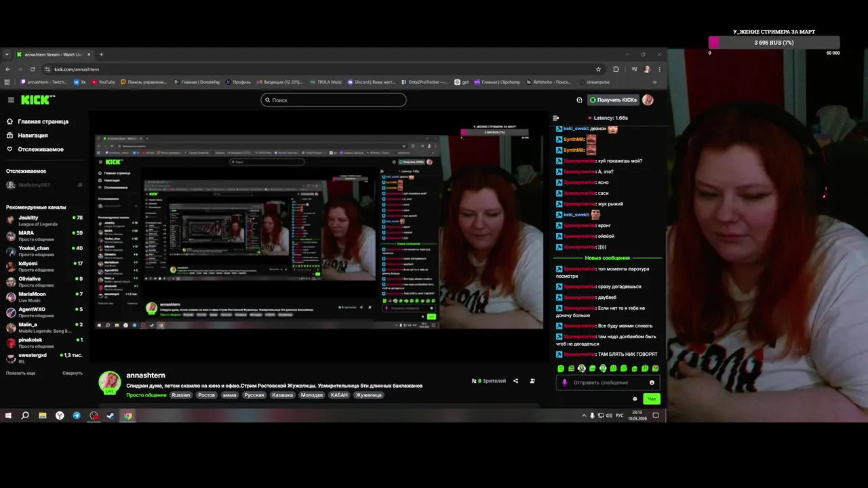Select the Ростов tag
Viewport: 868px width, 488px height.
pyautogui.click(x=206, y=395)
